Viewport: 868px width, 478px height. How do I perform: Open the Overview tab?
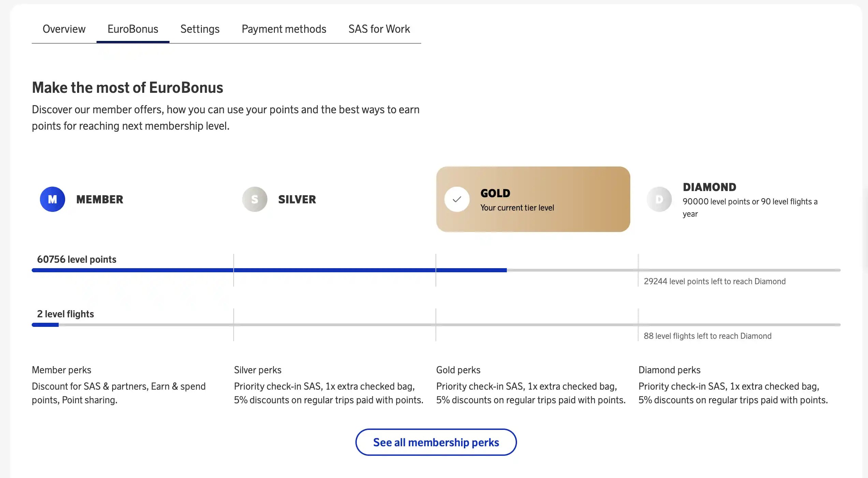click(64, 29)
